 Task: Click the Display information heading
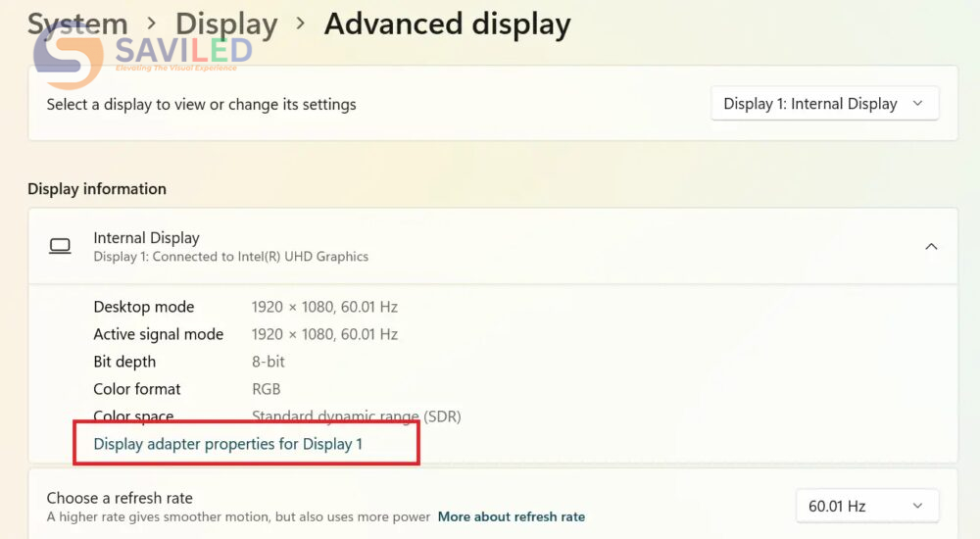(x=97, y=189)
